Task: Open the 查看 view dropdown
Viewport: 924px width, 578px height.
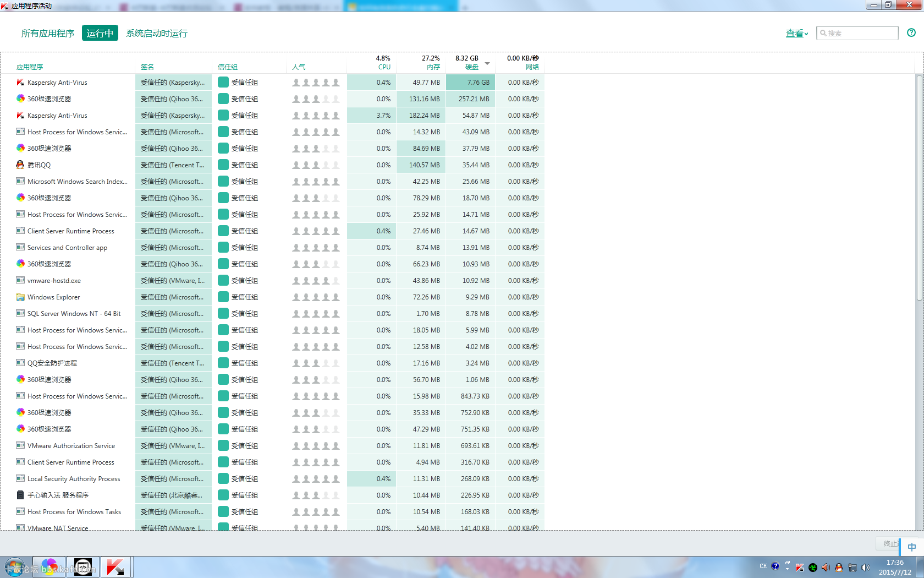Action: point(797,33)
